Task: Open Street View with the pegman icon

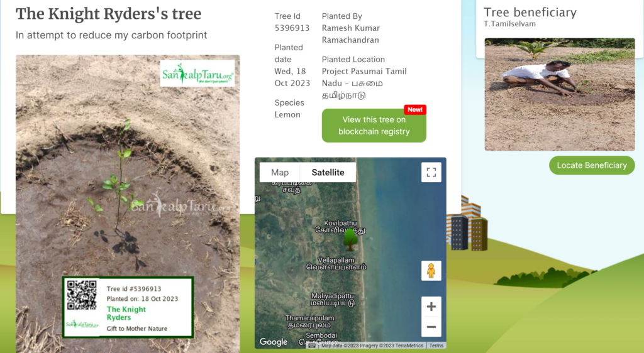Action: pos(431,271)
